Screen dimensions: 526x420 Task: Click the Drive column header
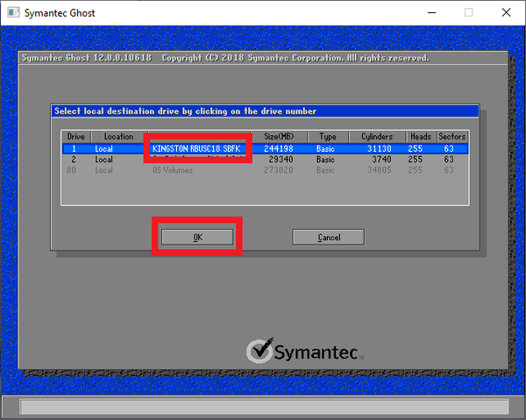click(x=74, y=137)
